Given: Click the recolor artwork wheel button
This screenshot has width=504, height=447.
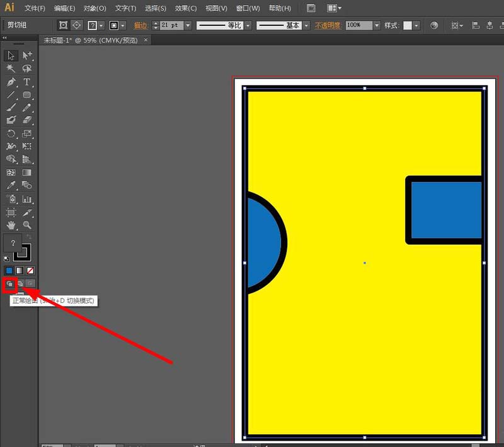Looking at the screenshot, I should pyautogui.click(x=434, y=25).
